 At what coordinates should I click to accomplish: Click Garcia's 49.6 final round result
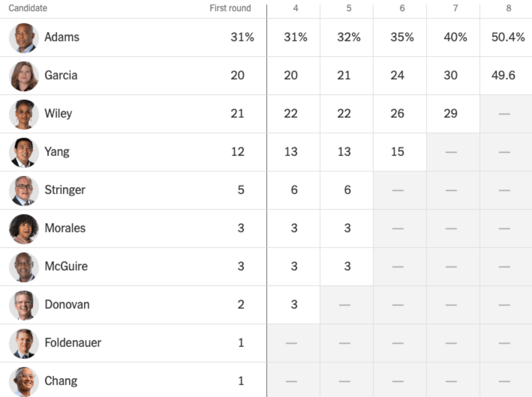tap(503, 75)
